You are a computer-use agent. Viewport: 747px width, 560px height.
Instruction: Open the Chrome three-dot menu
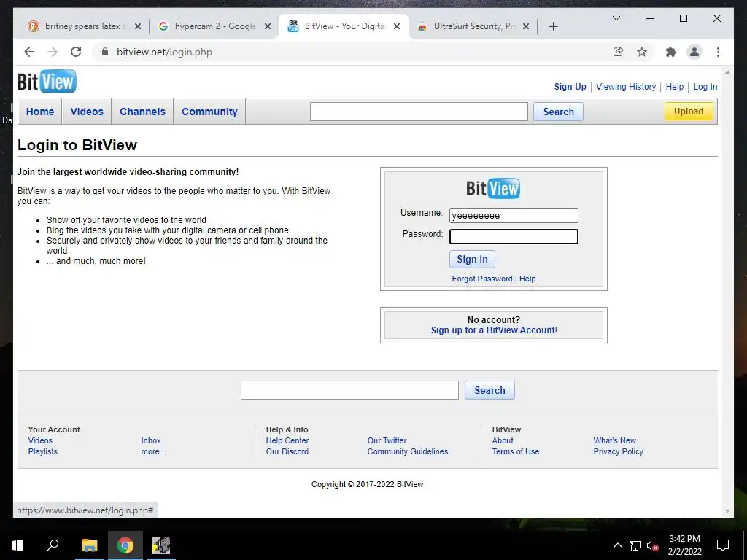tap(718, 52)
